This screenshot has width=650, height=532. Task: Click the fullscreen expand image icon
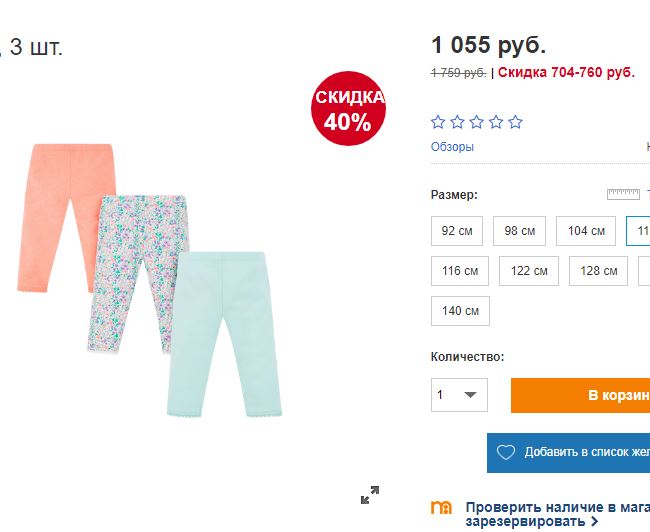point(370,494)
